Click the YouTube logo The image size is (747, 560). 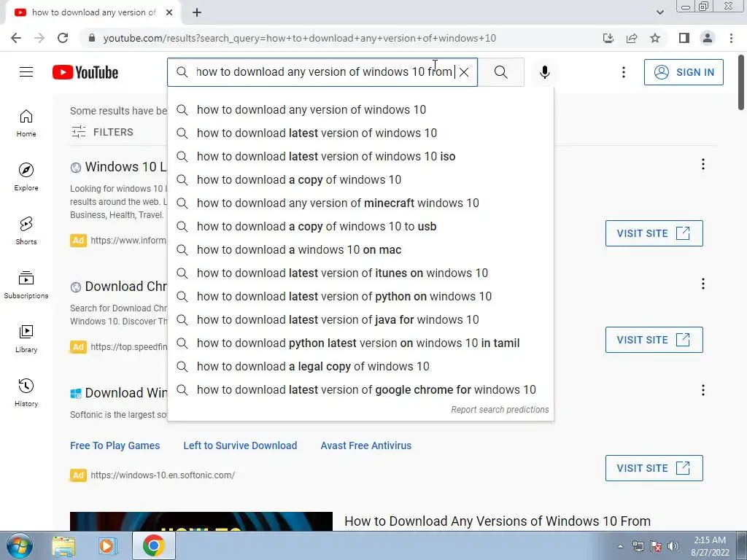85,72
